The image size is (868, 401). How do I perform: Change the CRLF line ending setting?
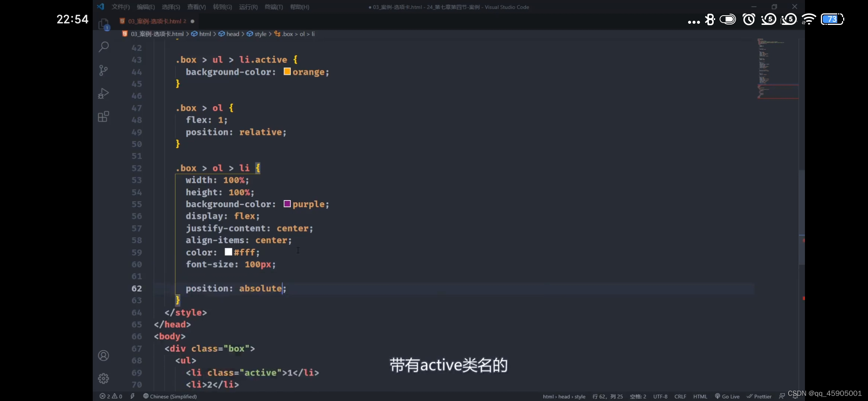[680, 396]
